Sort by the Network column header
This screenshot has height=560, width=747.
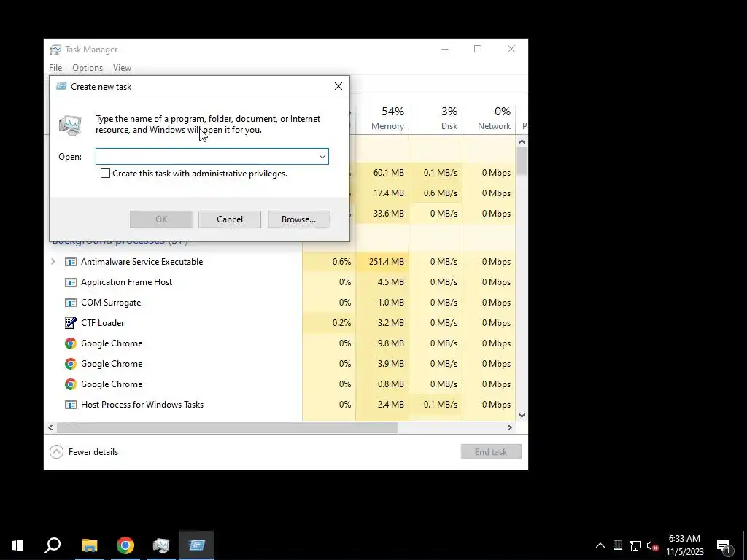(489, 119)
